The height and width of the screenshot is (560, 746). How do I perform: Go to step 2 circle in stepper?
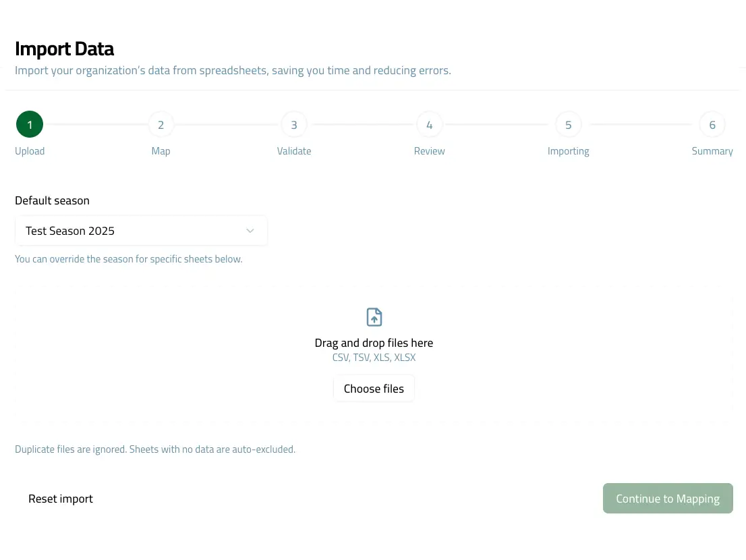coord(161,125)
